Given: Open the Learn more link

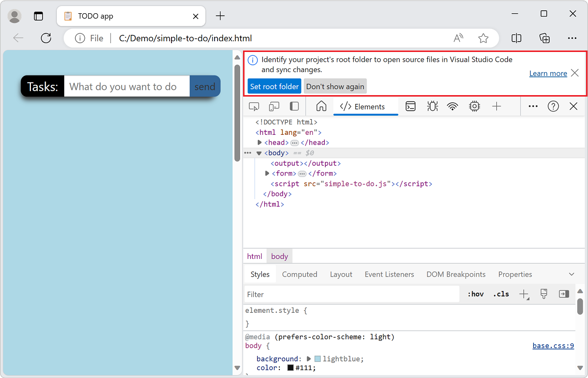Looking at the screenshot, I should [548, 73].
